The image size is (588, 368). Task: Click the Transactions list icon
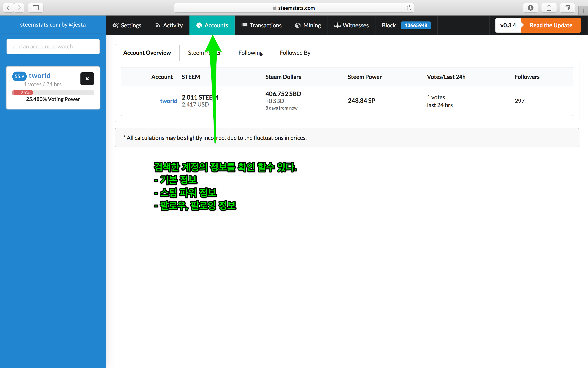(x=244, y=25)
